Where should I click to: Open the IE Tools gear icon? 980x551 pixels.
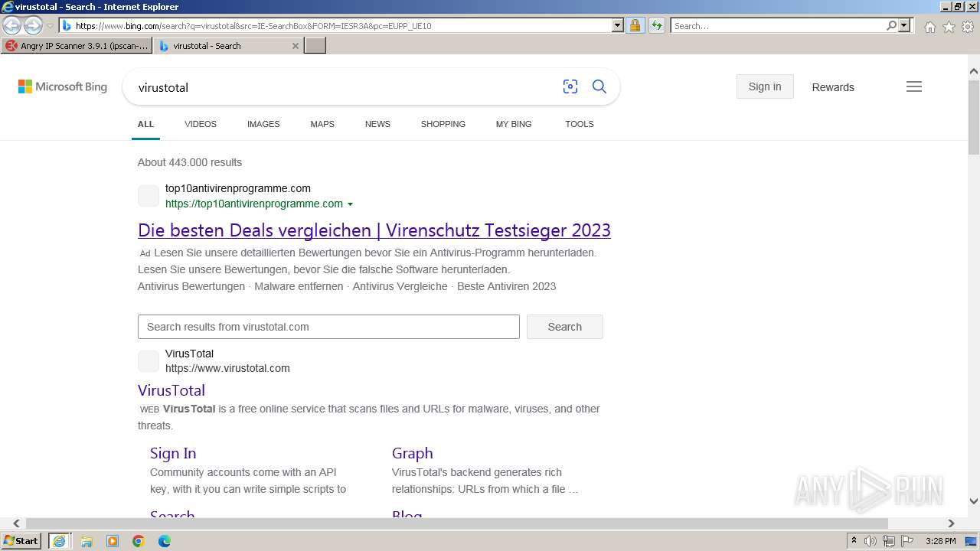click(x=968, y=27)
